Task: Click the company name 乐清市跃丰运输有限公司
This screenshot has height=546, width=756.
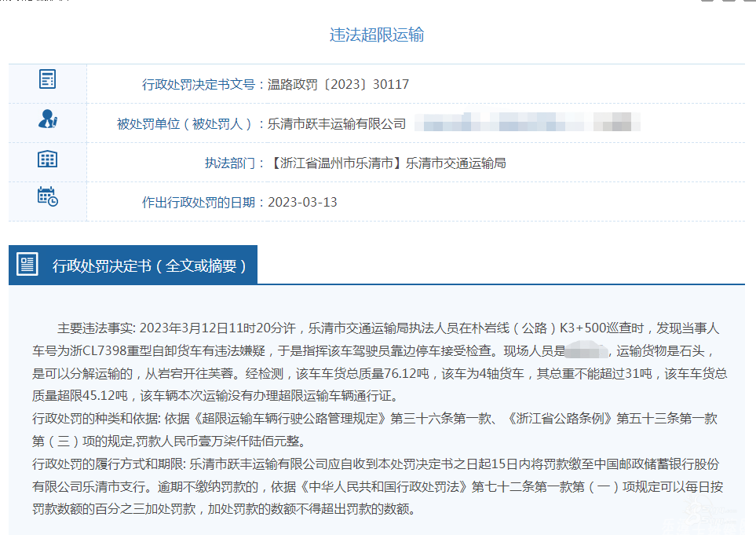Action: (x=337, y=123)
